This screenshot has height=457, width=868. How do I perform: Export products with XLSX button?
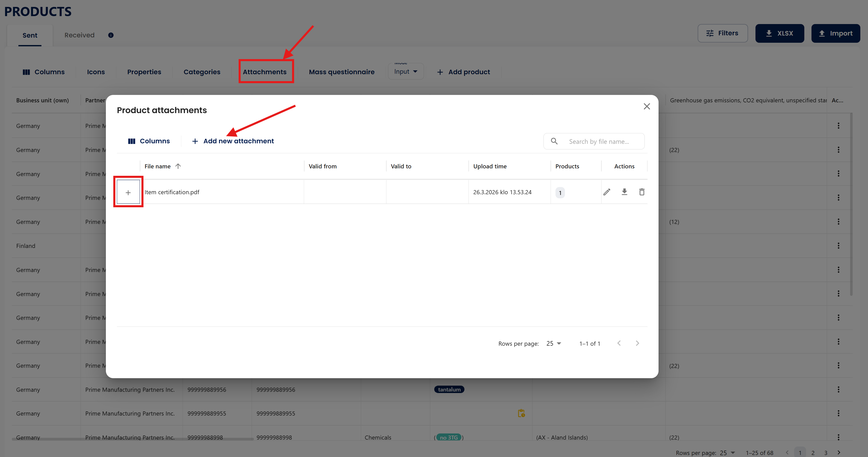coord(779,33)
